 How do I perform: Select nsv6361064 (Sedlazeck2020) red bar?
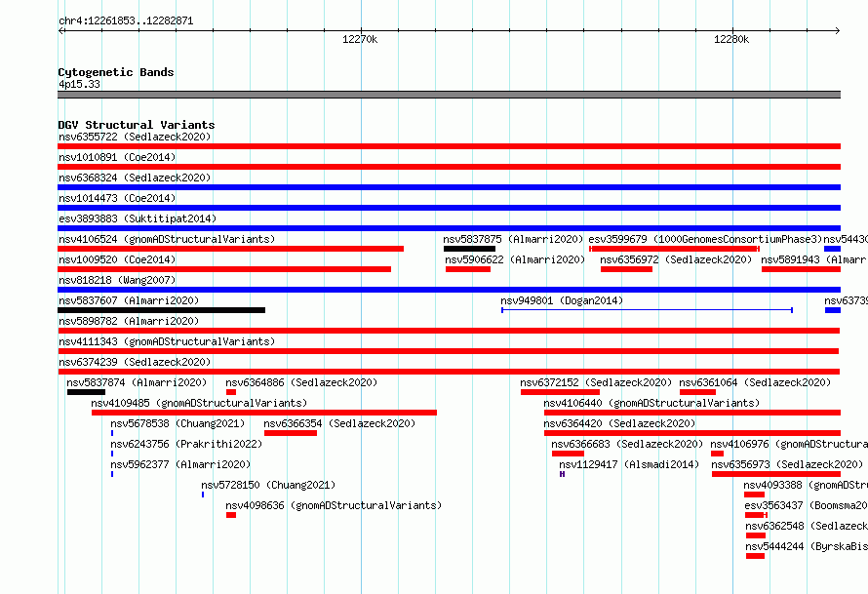(x=697, y=392)
